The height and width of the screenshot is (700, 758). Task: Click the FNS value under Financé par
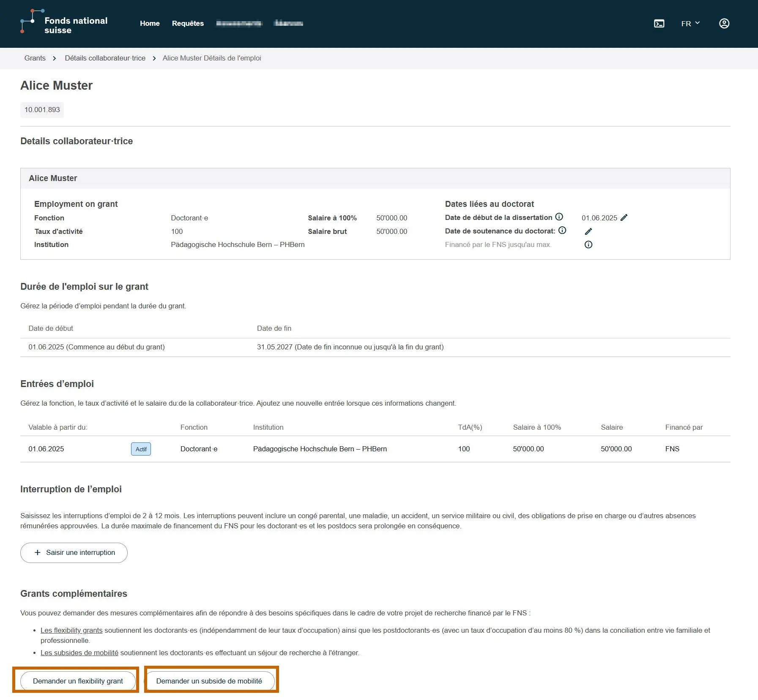[x=672, y=449]
